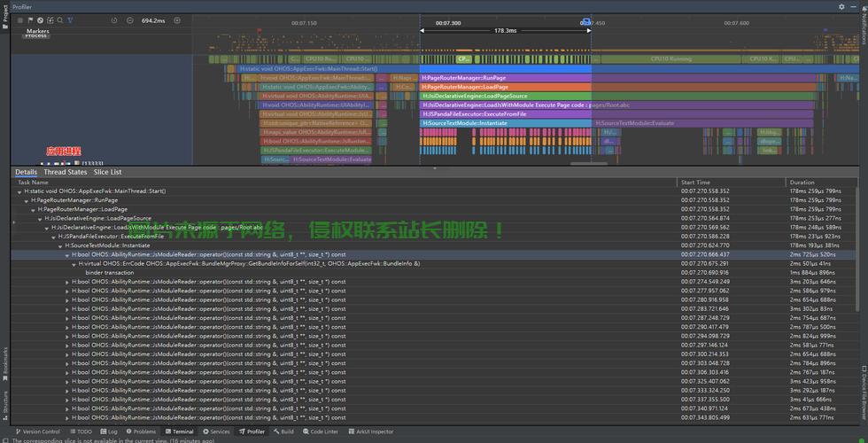
Task: Switch to the Thread States tab
Action: click(x=66, y=172)
